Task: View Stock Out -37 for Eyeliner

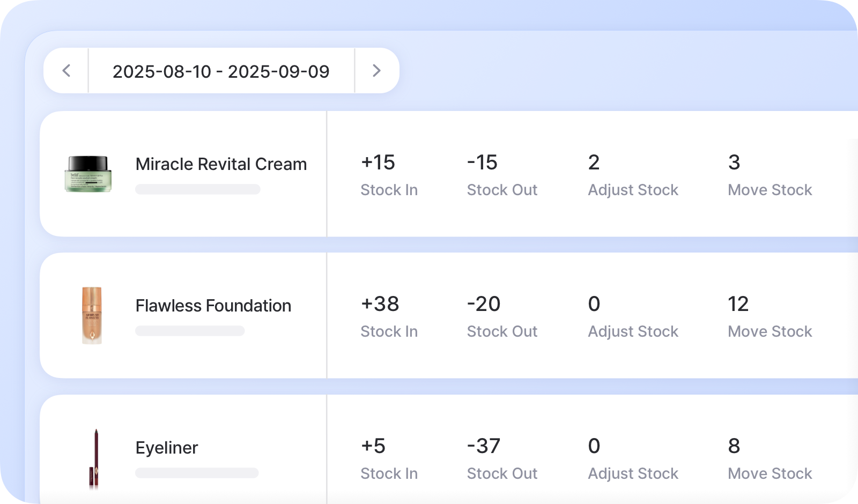Action: [x=483, y=447]
